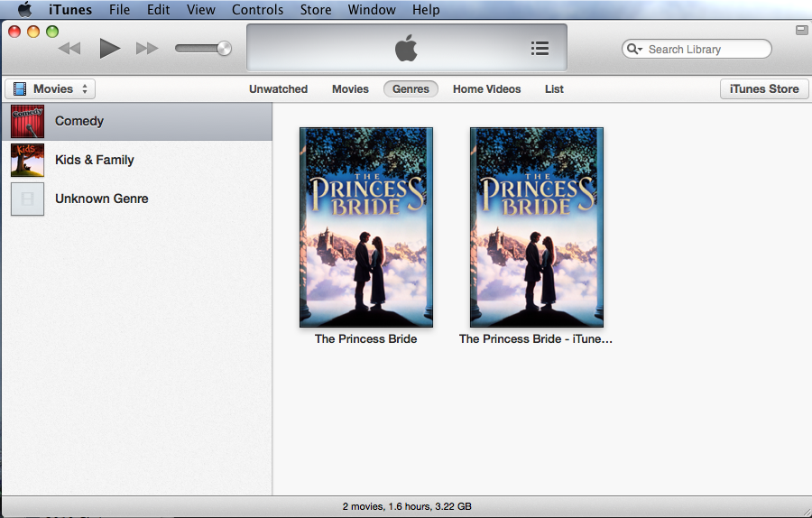This screenshot has height=518, width=812.
Task: Open the Store menu
Action: click(316, 9)
